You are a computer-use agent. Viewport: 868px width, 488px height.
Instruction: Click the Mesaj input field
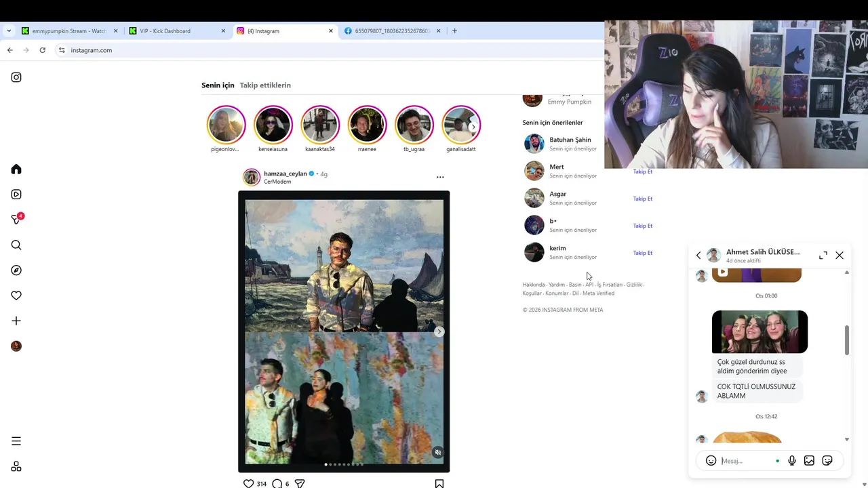746,461
